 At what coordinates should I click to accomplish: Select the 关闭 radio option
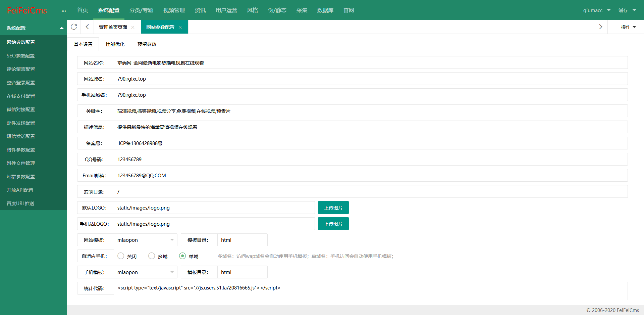[121, 256]
